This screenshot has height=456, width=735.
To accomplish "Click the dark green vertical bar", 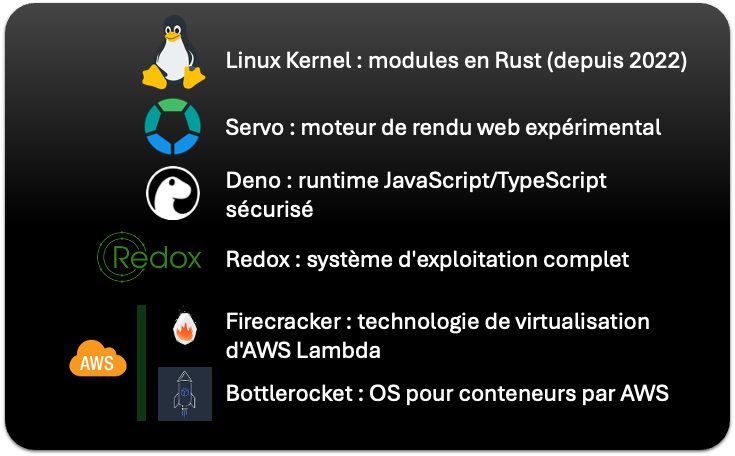I will [x=142, y=363].
